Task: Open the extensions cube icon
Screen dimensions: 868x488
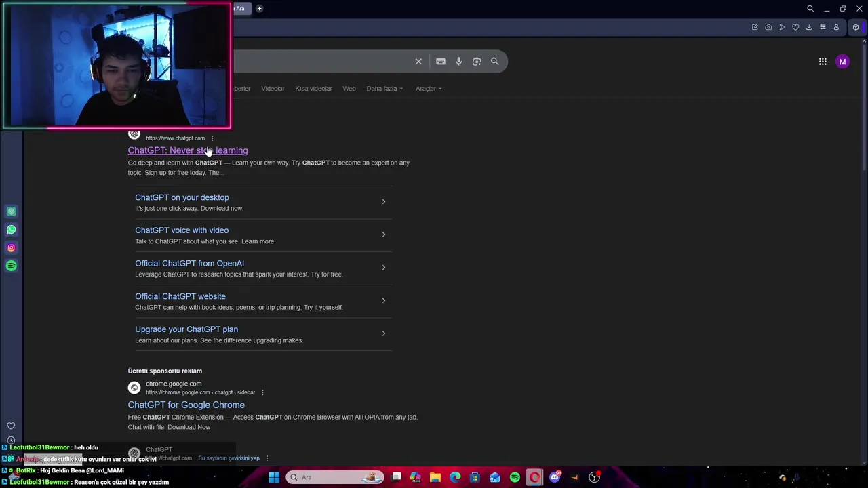Action: [856, 27]
